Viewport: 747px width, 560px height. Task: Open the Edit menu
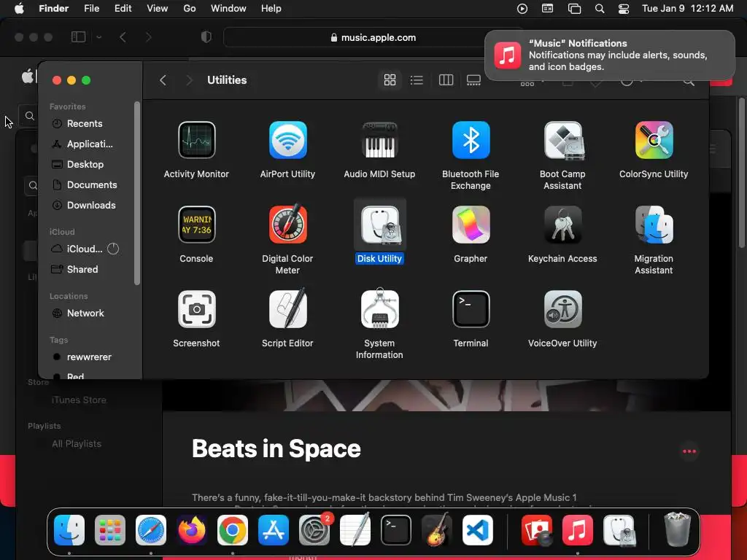(x=123, y=9)
